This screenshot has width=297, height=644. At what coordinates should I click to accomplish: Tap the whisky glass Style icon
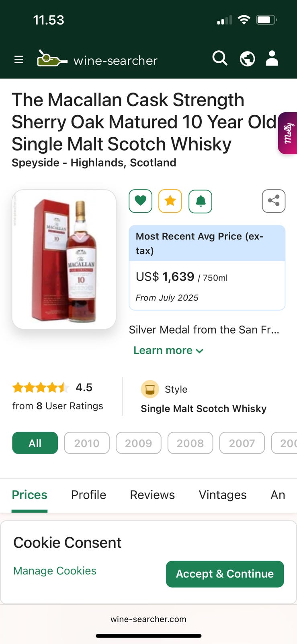click(150, 389)
